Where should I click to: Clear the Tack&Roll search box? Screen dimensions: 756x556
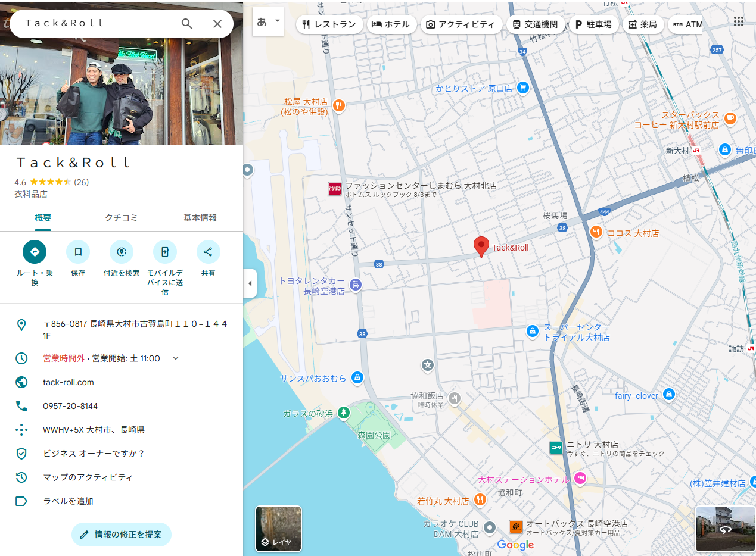click(217, 24)
